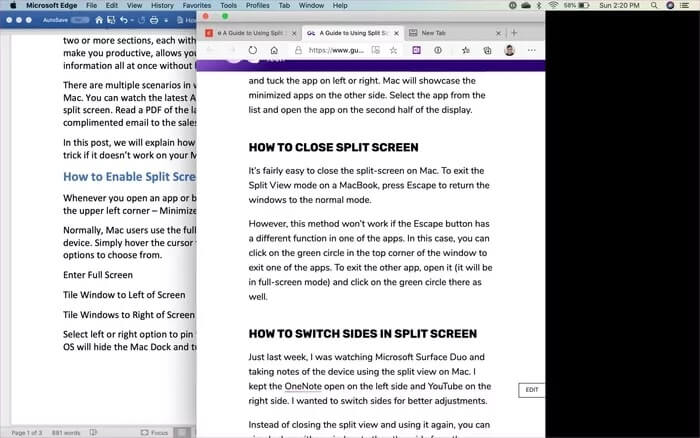Click the Siri icon in menu bar
Screen dimensions: 700x438
[x=670, y=5]
